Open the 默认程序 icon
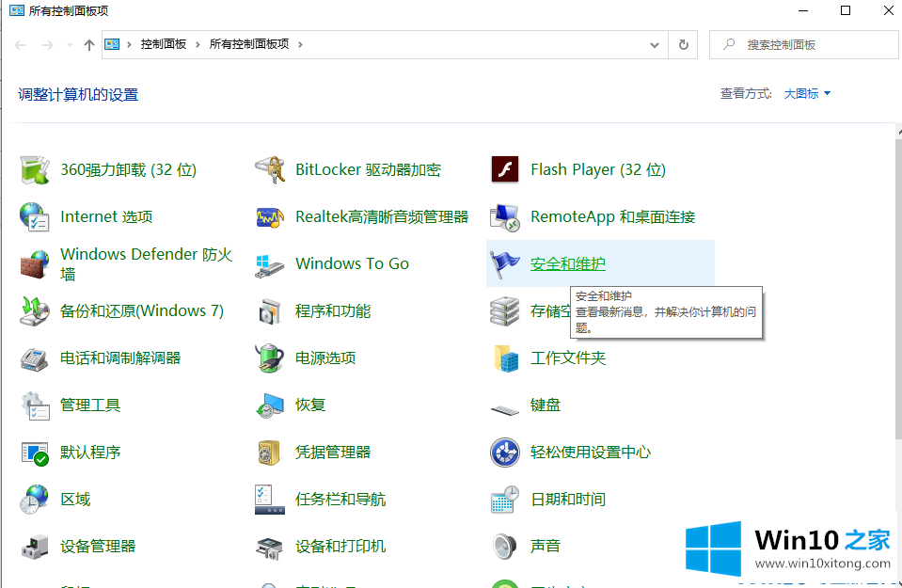This screenshot has width=902, height=588. click(35, 453)
